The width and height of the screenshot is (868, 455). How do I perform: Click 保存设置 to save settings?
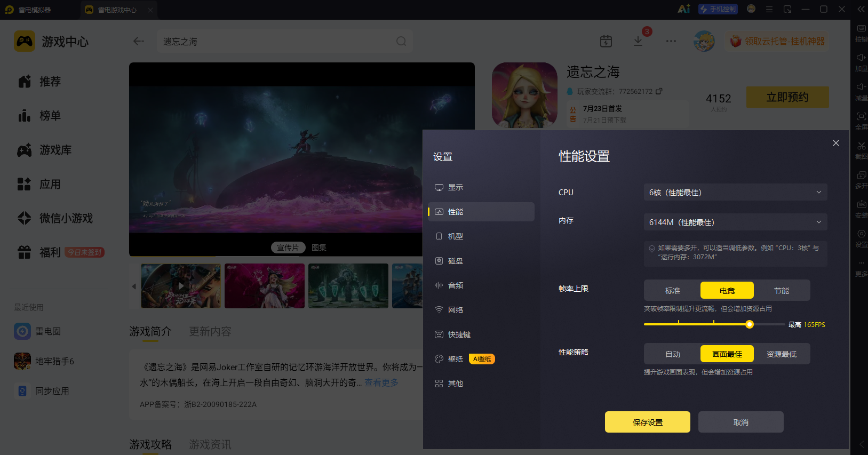click(648, 422)
